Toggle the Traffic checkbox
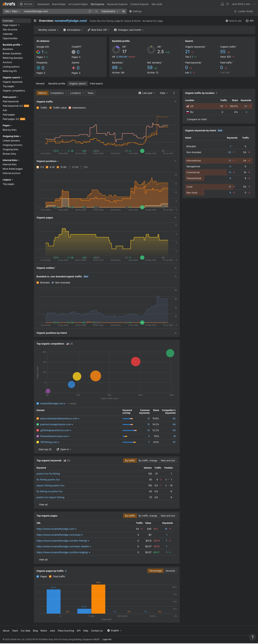The image size is (258, 644). coord(38,108)
